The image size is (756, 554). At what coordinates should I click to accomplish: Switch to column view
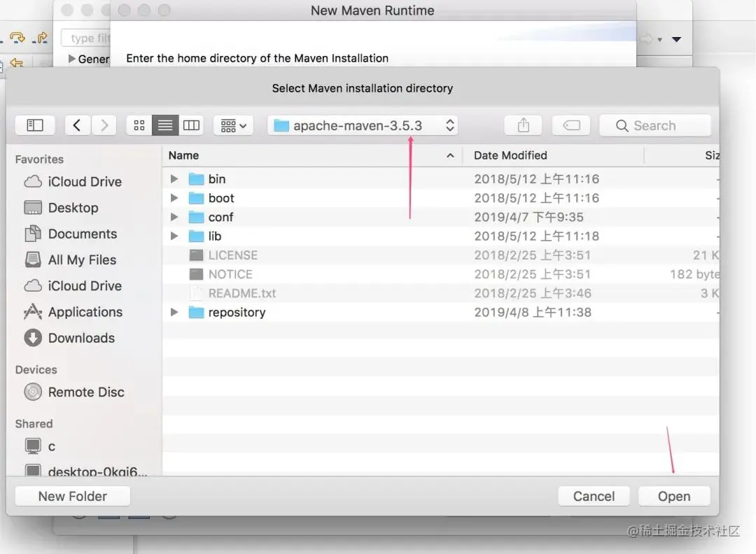point(191,126)
